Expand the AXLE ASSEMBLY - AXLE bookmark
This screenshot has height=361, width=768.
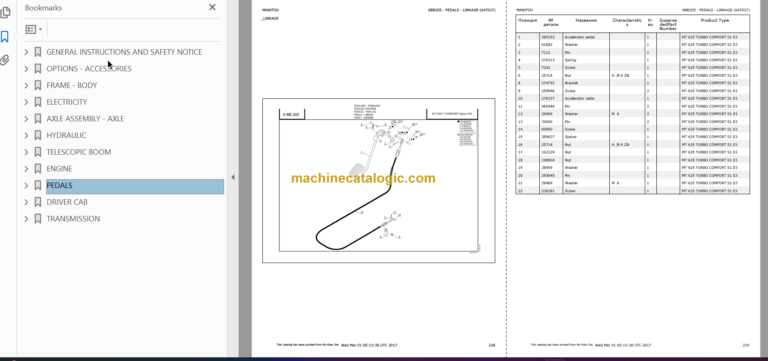pyautogui.click(x=26, y=119)
